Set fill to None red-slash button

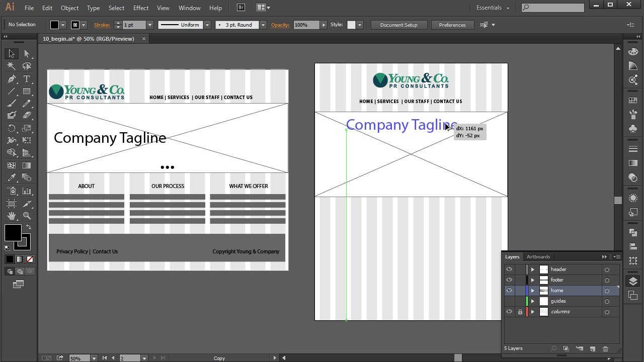(x=30, y=259)
